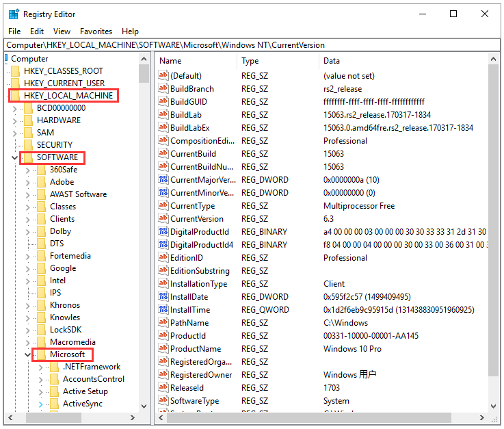
Task: Open the Edit menu
Action: pyautogui.click(x=37, y=31)
